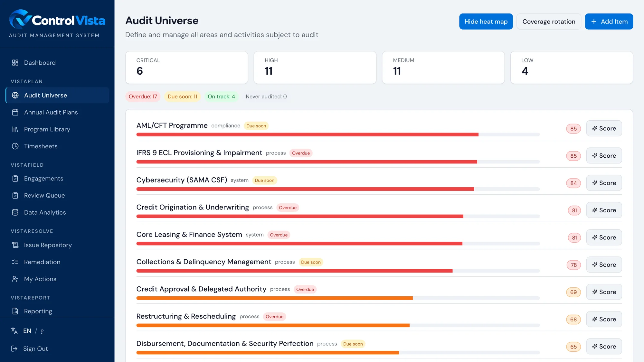The image size is (644, 362).
Task: Click sparkle icon in Cybersecurity Score button
Action: 595,183
